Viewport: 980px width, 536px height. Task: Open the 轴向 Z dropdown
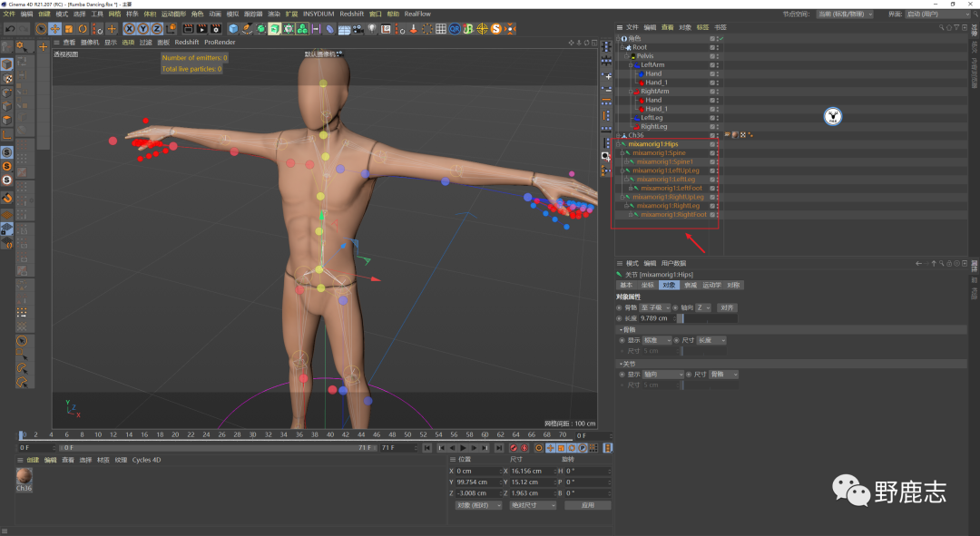703,308
